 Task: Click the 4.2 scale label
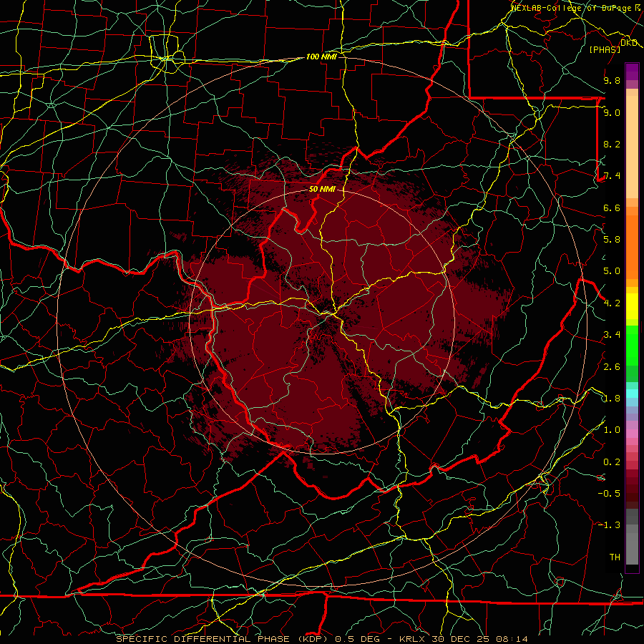point(612,303)
